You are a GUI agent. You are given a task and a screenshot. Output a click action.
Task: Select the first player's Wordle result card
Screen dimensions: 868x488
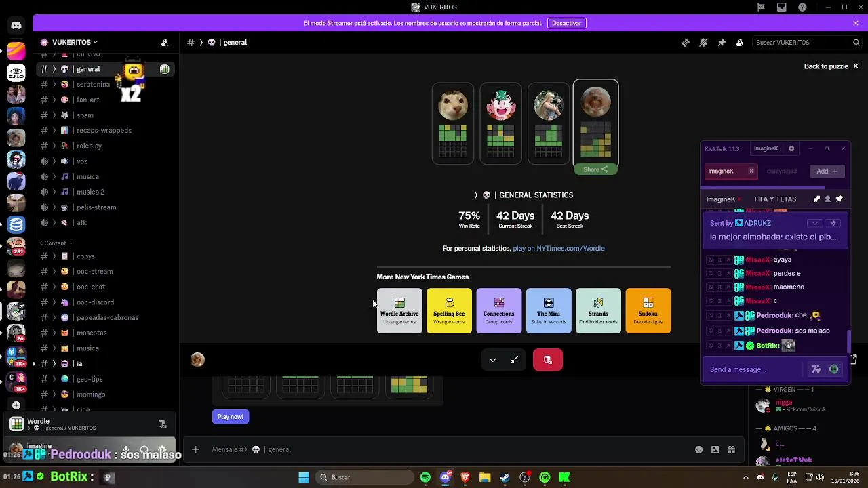[x=453, y=123]
